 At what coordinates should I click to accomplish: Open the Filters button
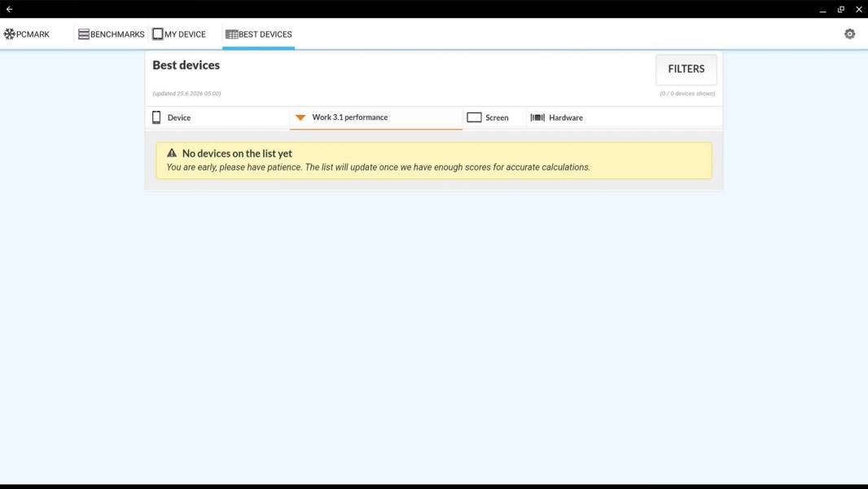tap(686, 69)
